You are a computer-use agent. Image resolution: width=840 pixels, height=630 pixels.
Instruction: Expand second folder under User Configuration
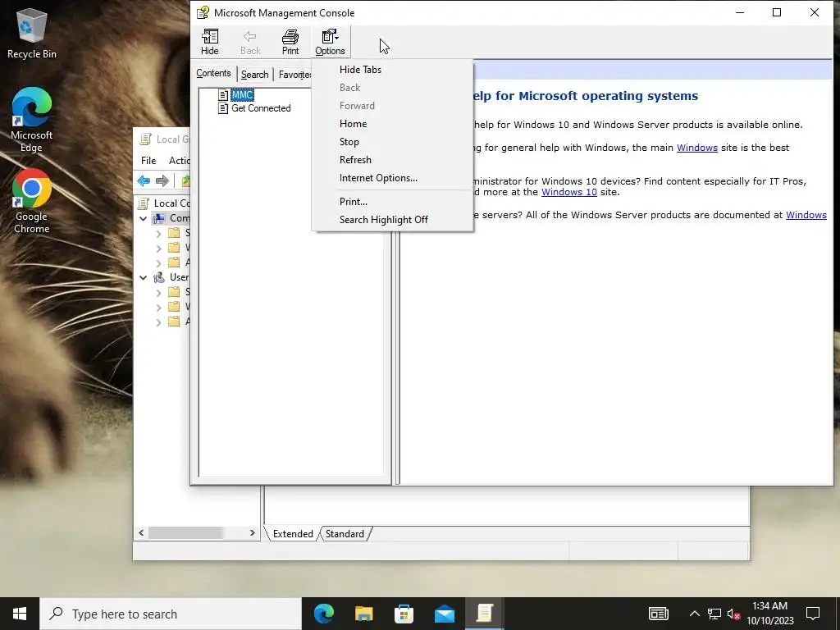[x=158, y=308]
